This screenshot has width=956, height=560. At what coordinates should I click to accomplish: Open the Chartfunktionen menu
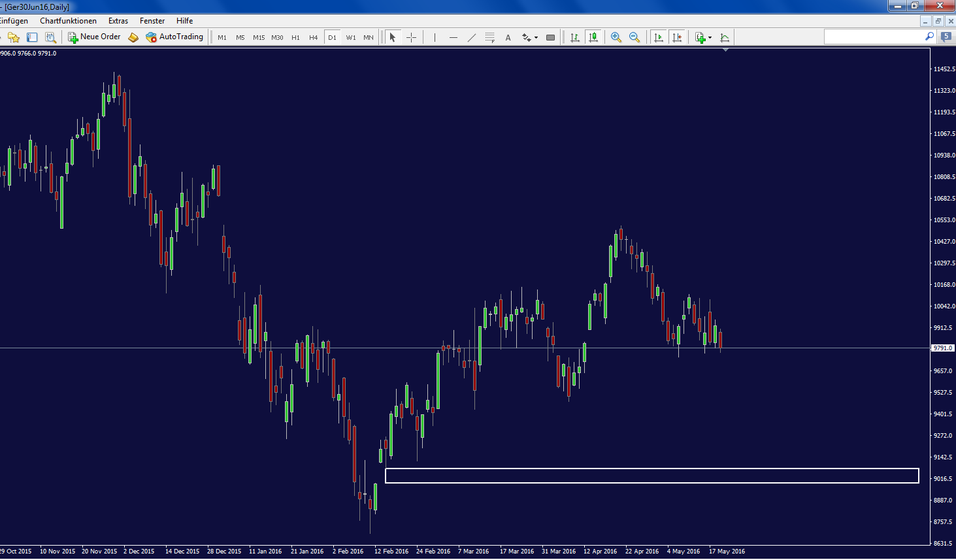[68, 21]
